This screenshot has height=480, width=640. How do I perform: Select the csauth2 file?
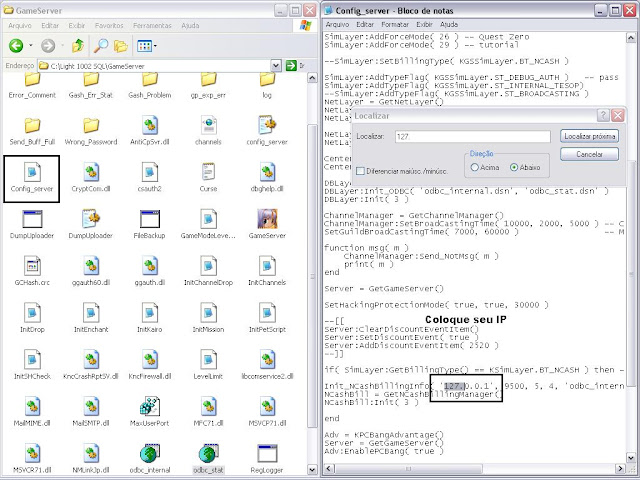(149, 178)
